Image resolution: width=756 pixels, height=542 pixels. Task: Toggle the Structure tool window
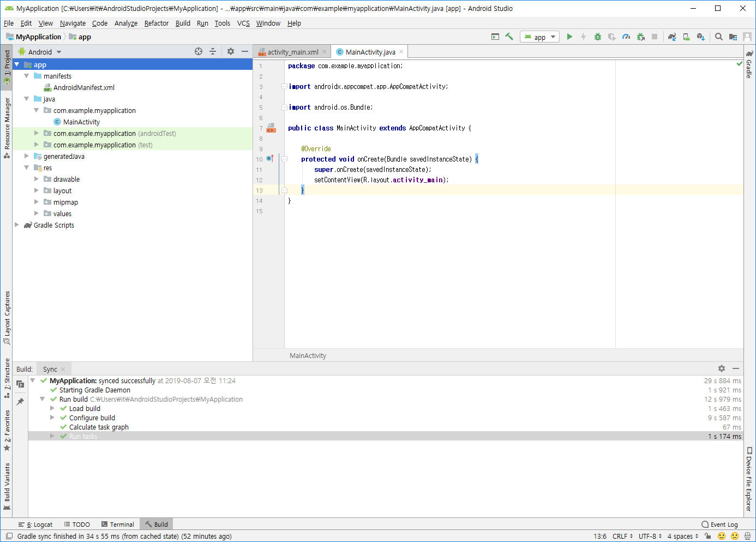pos(7,378)
